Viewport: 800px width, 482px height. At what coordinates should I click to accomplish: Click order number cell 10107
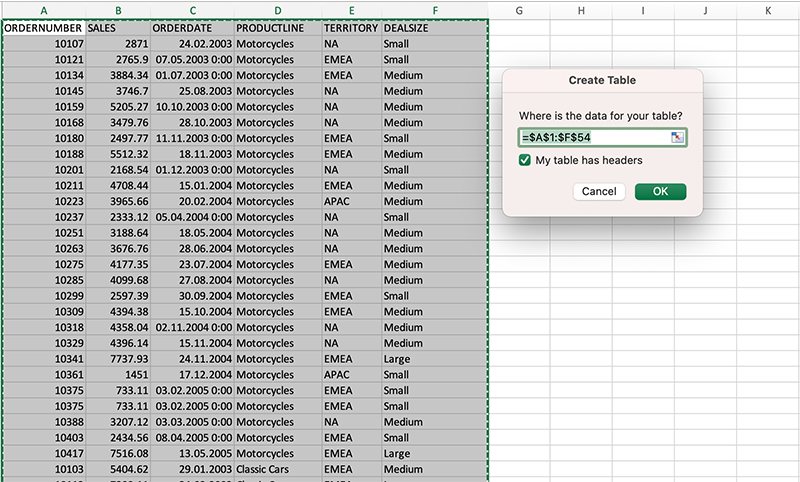click(x=43, y=44)
